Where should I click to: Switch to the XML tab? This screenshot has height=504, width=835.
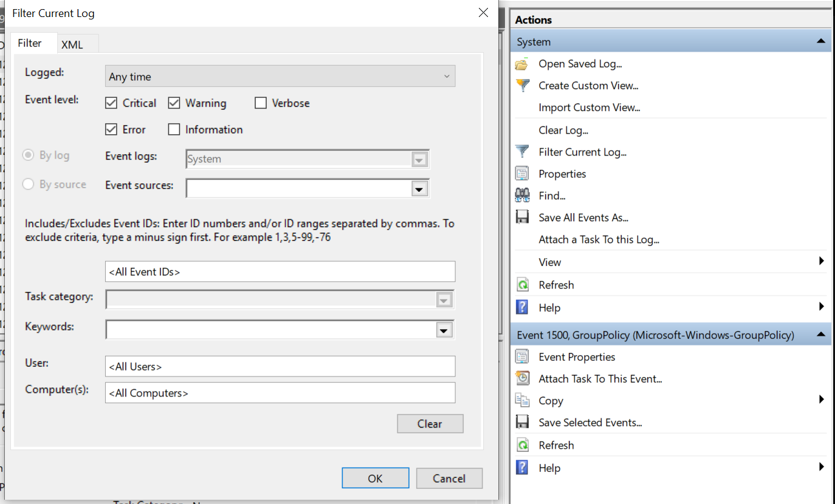[73, 43]
